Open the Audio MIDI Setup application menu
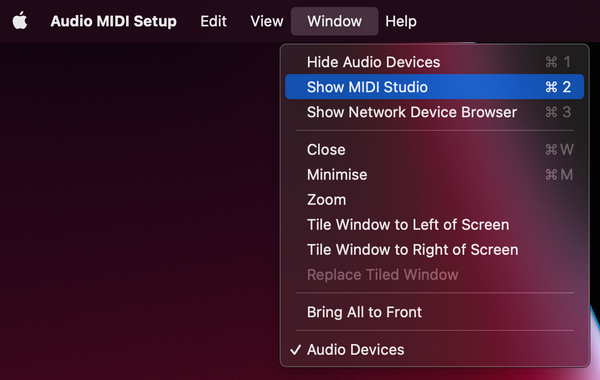600x380 pixels. [114, 21]
